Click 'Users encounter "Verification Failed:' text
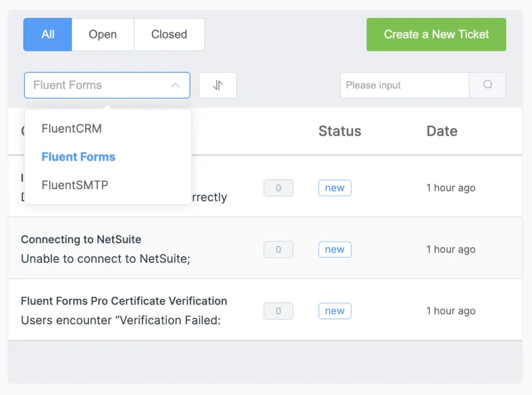The height and width of the screenshot is (395, 532). pos(121,320)
